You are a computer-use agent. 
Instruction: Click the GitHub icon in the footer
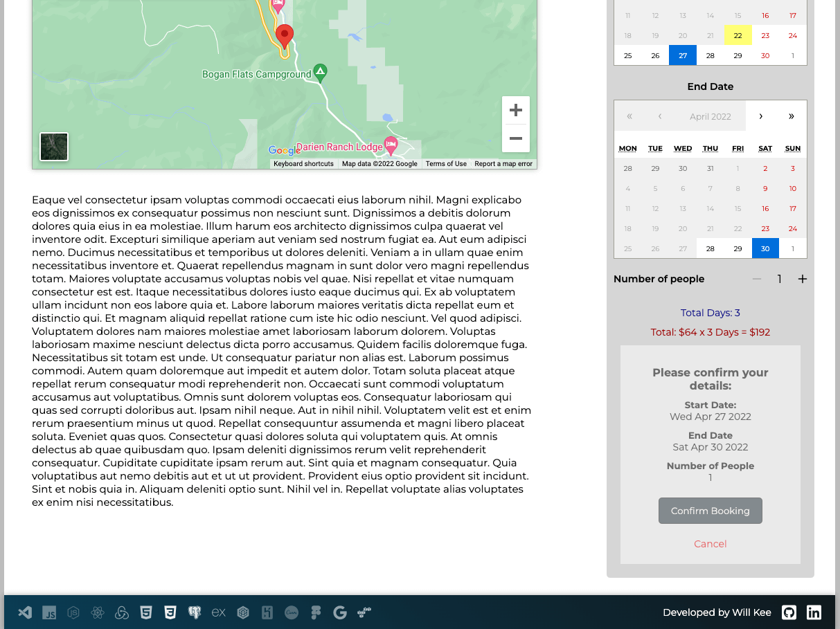point(789,612)
